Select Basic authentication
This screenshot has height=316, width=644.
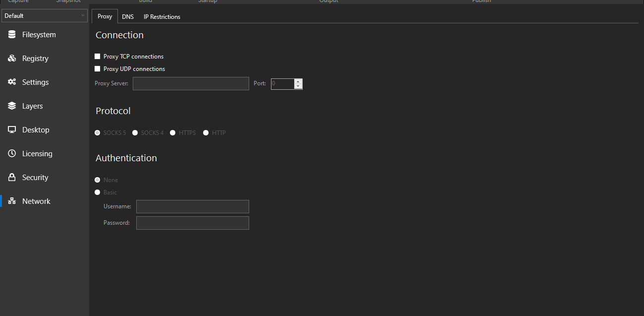[x=97, y=192]
